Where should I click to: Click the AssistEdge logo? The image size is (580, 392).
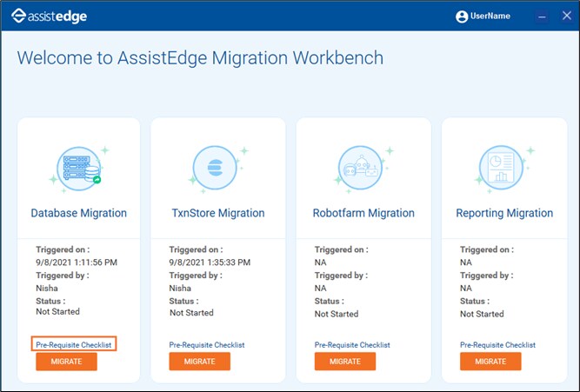pos(50,16)
